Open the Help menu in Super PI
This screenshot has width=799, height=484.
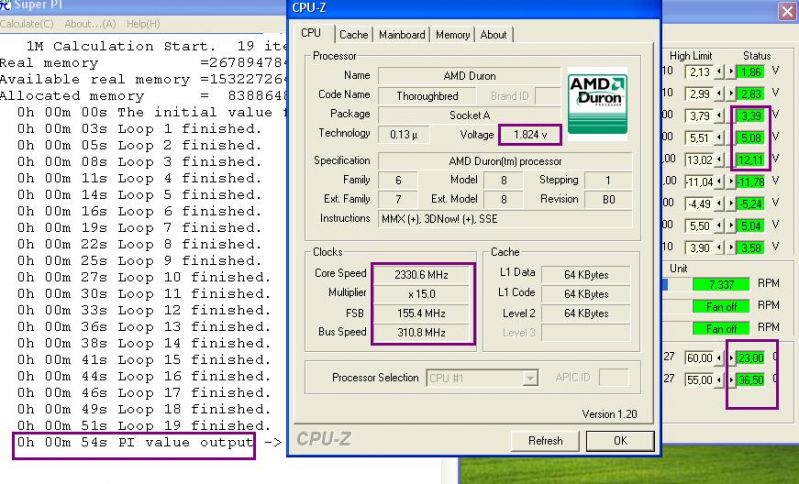coord(143,23)
